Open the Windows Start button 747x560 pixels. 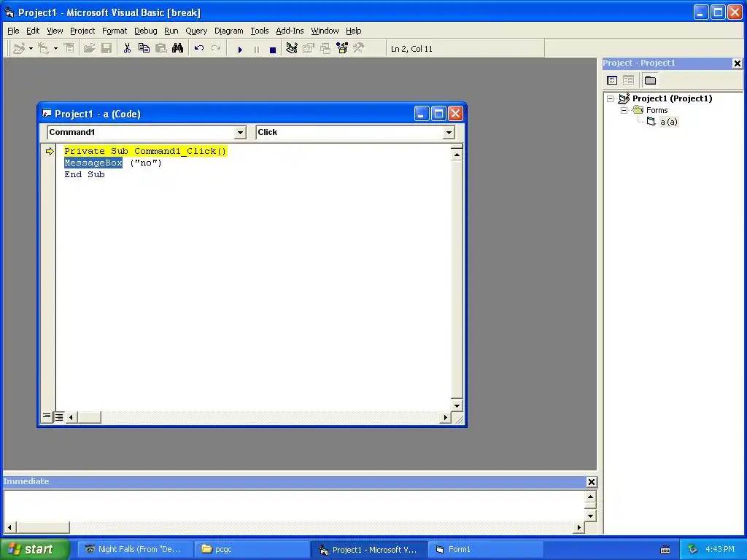tap(34, 549)
